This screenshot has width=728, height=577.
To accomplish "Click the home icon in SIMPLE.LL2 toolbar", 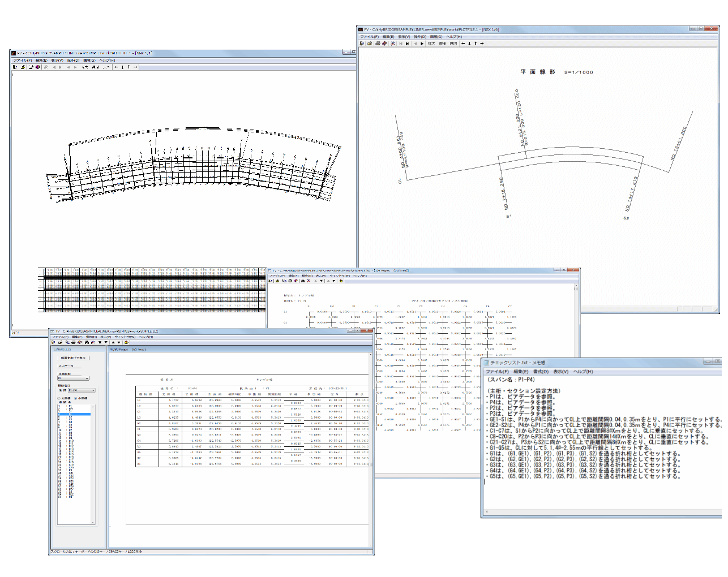I will click(126, 342).
